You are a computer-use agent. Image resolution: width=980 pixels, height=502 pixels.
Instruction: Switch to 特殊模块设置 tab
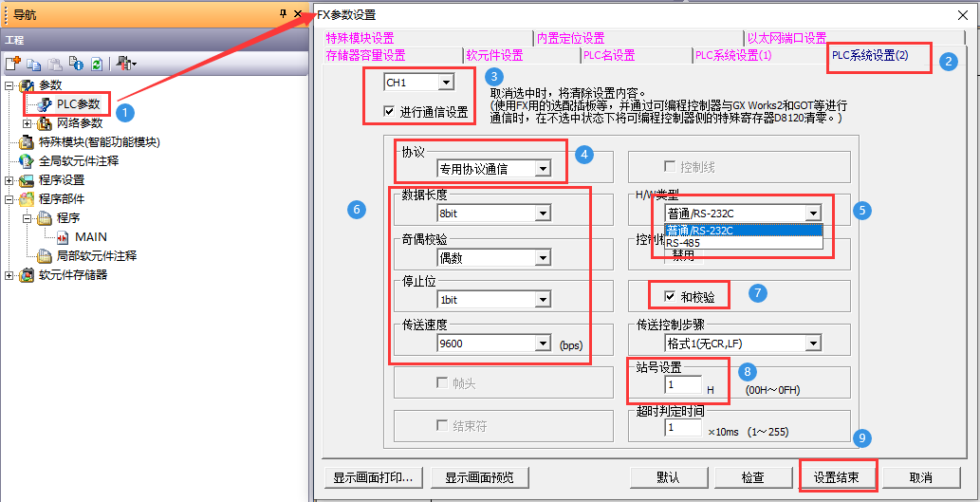click(360, 38)
